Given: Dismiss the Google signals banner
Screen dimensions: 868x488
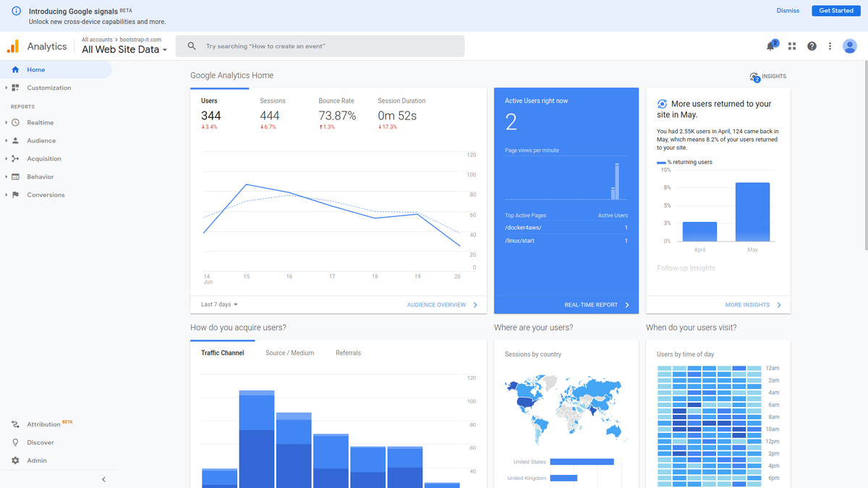Looking at the screenshot, I should point(788,11).
